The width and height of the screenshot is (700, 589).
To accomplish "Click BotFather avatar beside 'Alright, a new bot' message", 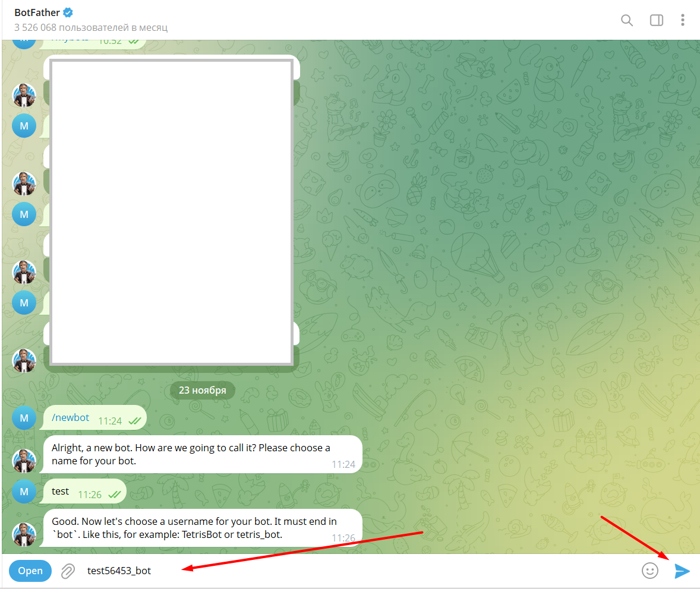I will 24,461.
